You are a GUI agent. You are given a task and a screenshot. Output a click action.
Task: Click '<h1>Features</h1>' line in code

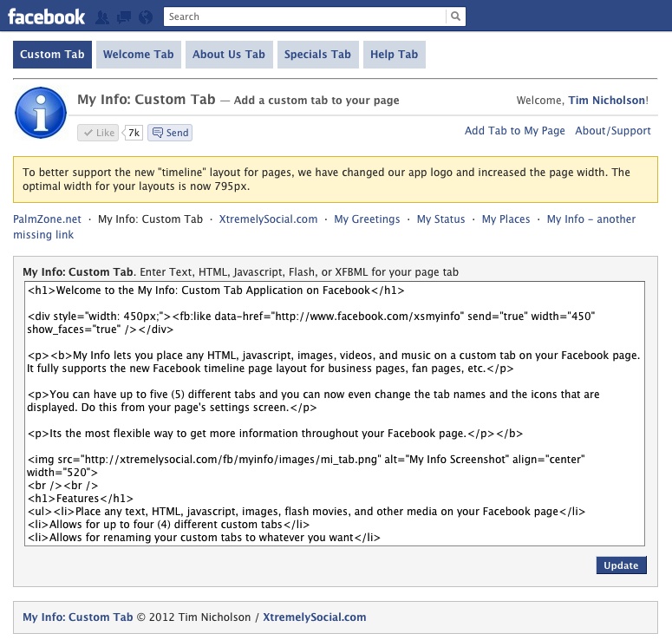80,499
